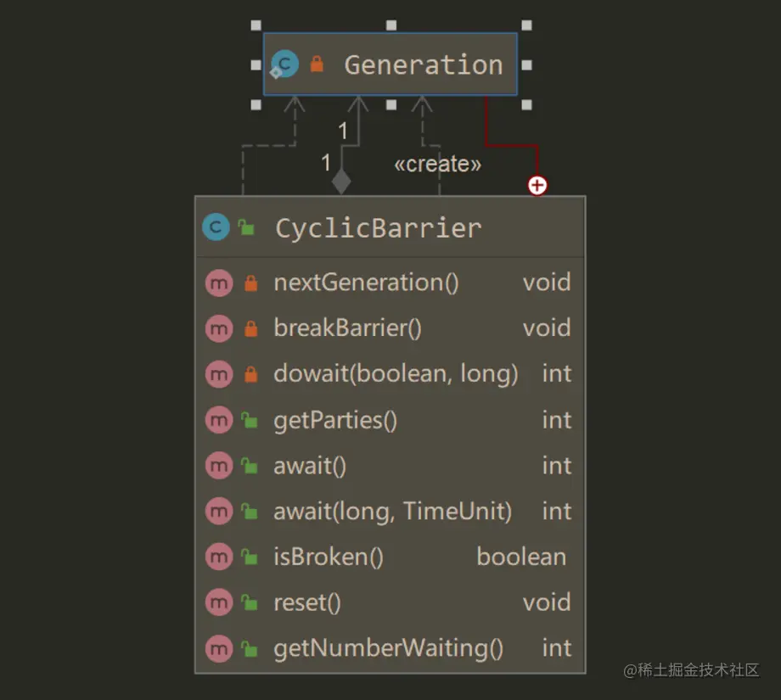Viewport: 781px width, 700px height.
Task: Click lock icon beside nextGeneration()
Action: 251,283
